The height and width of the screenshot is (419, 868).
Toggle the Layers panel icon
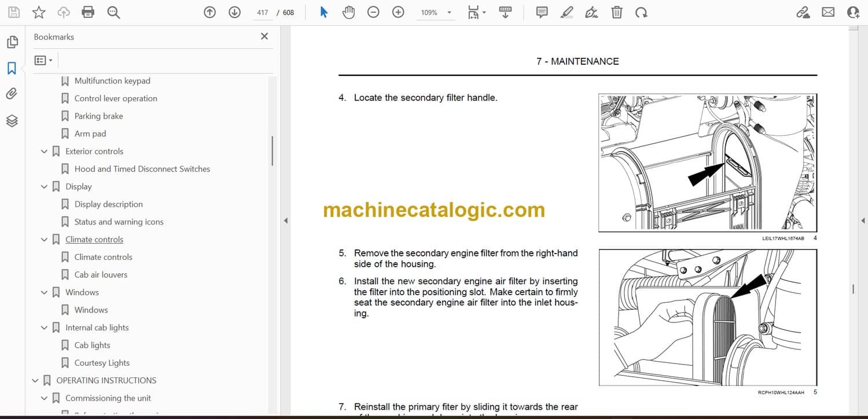12,120
